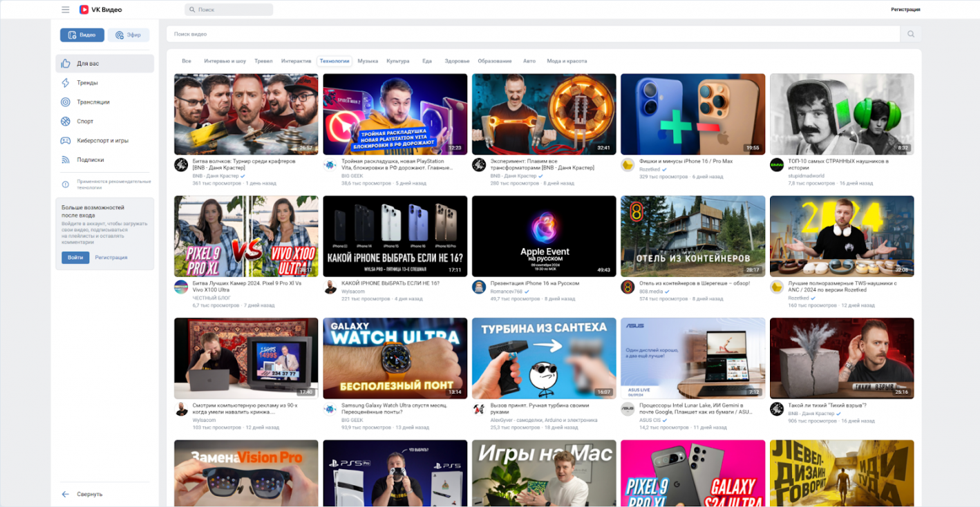980x507 pixels.
Task: Click 808.media avatar next to Отель из контейнеров
Action: point(628,287)
